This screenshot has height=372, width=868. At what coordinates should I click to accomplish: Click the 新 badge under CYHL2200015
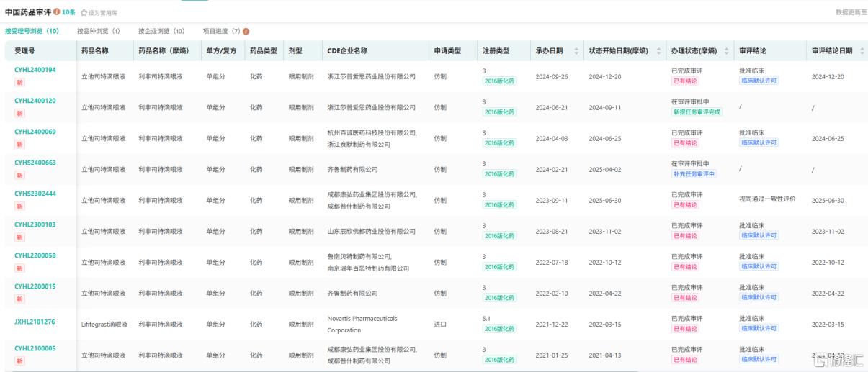(x=20, y=299)
